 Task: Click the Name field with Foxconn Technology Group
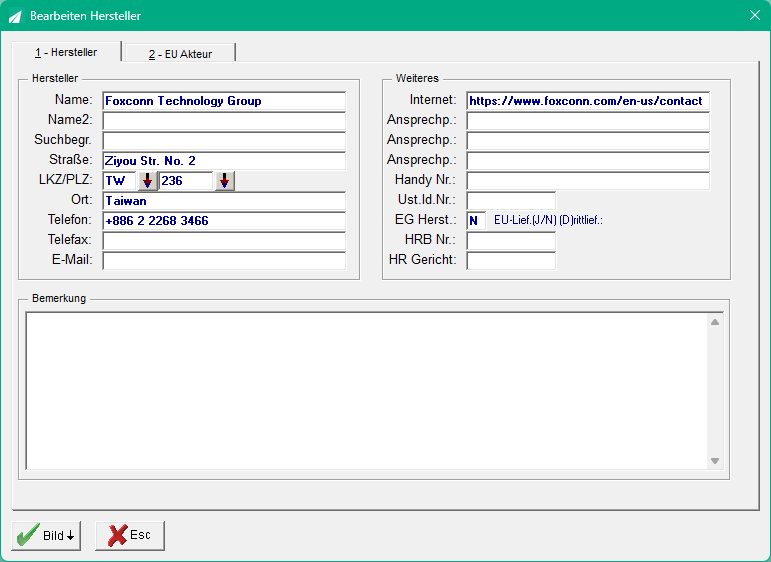(x=224, y=101)
